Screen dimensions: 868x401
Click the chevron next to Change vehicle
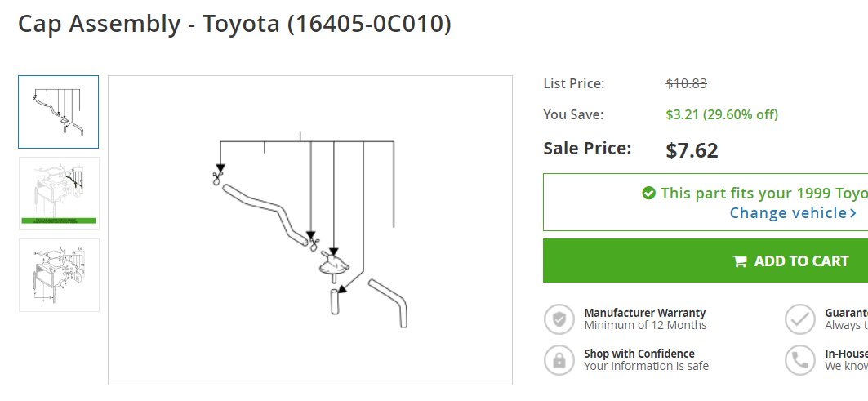pos(853,212)
